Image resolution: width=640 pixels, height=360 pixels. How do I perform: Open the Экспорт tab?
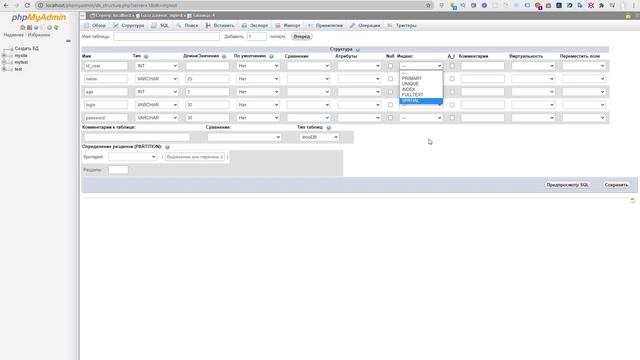pyautogui.click(x=255, y=25)
